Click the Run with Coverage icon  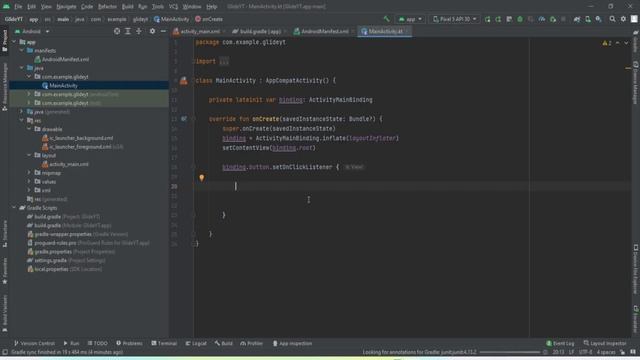pyautogui.click(x=531, y=19)
